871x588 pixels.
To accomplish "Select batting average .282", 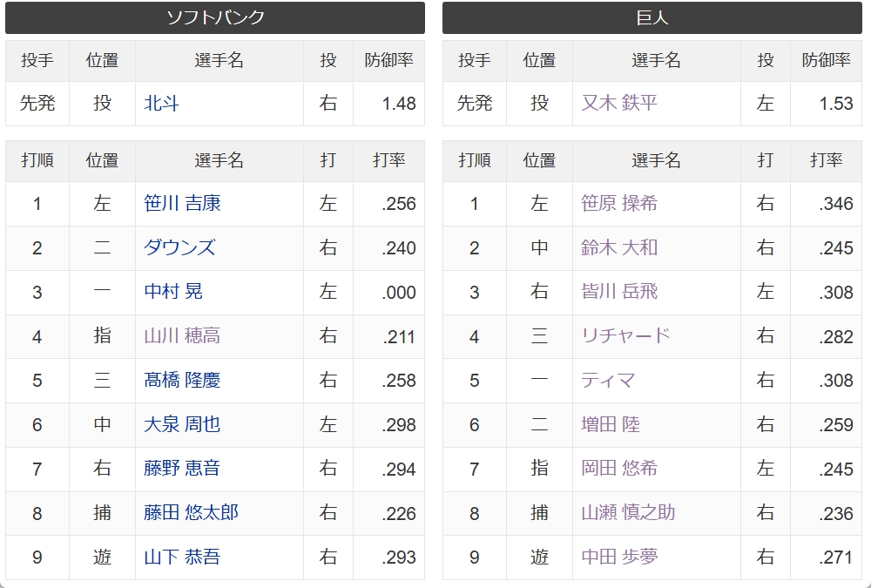I will (x=836, y=337).
